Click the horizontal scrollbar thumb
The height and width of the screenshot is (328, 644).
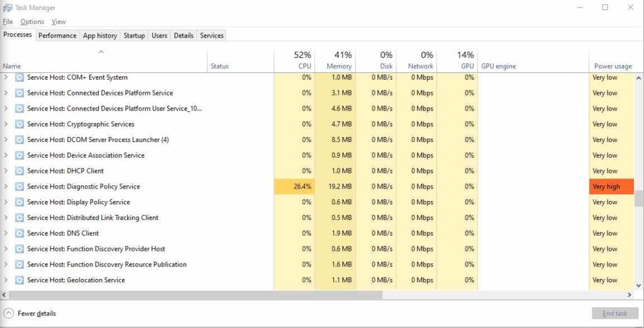pyautogui.click(x=196, y=295)
